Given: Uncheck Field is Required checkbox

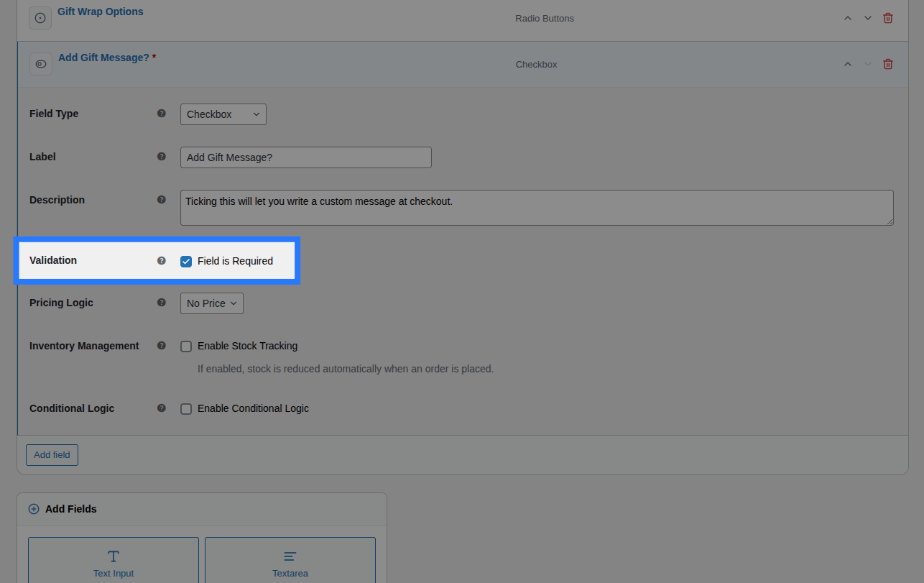Looking at the screenshot, I should click(x=186, y=261).
